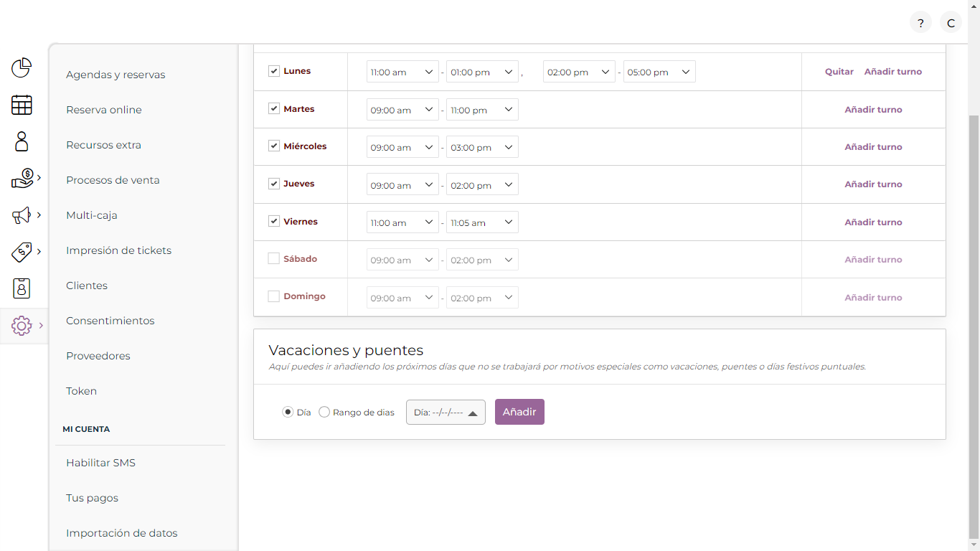Open Procesos de venta menu item
980x551 pixels.
[x=113, y=180]
